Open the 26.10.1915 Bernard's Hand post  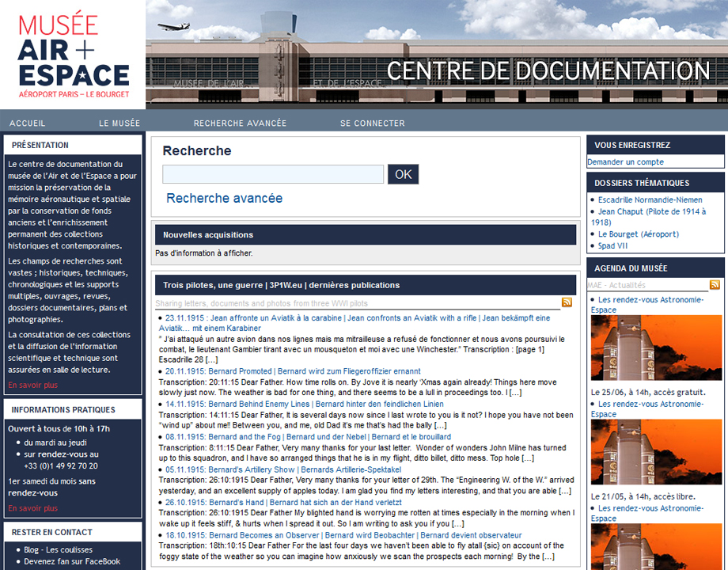coord(283,502)
